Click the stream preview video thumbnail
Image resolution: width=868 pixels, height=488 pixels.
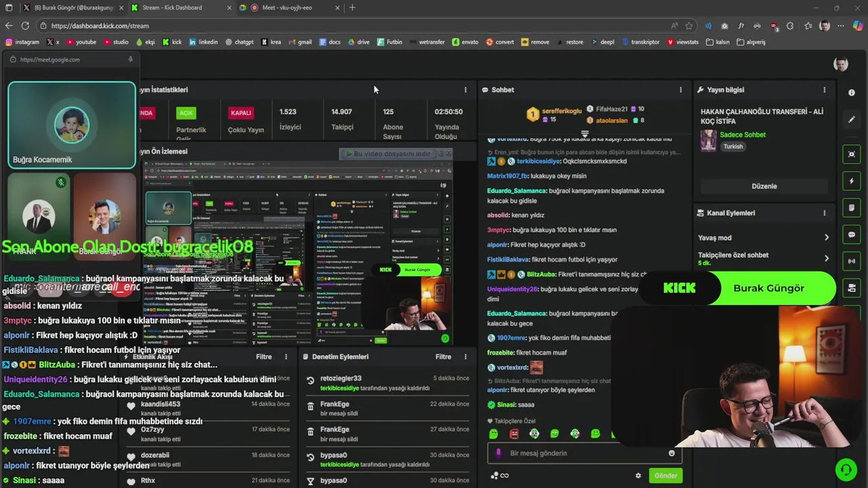coord(297,254)
